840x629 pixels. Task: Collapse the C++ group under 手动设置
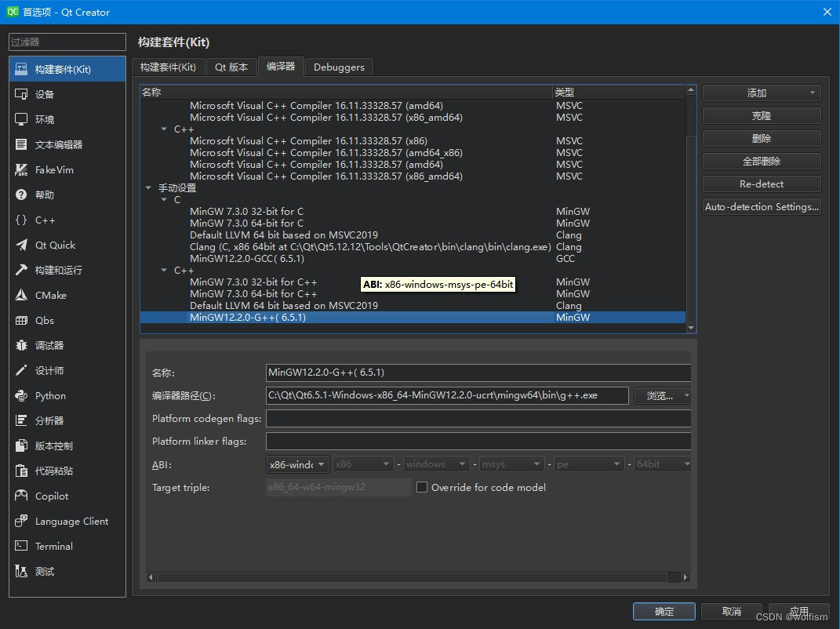164,270
